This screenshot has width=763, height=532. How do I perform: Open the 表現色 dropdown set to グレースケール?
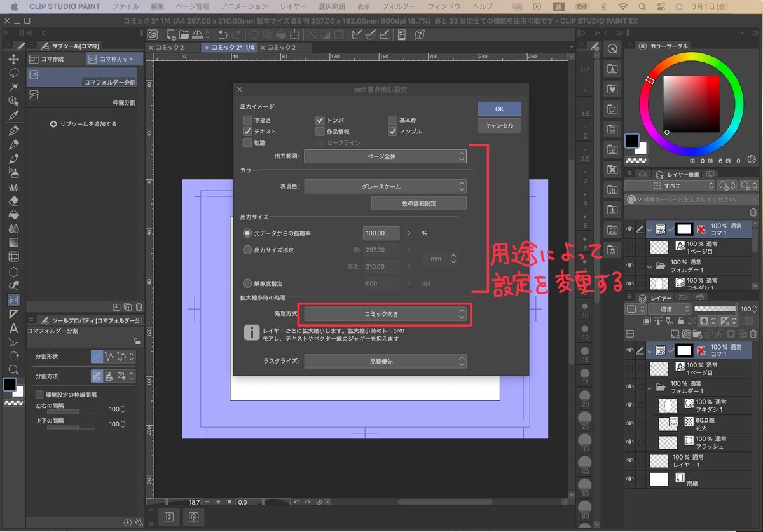pos(386,186)
